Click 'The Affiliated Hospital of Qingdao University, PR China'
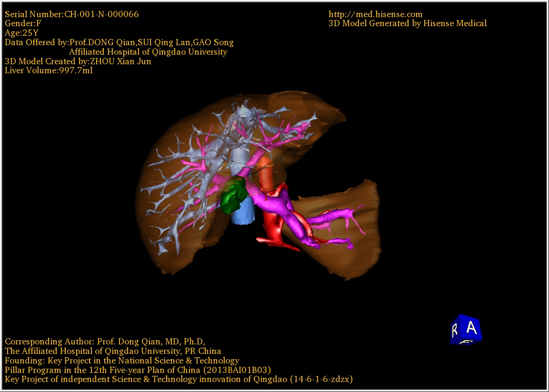Image resolution: width=549 pixels, height=392 pixels. (x=113, y=351)
